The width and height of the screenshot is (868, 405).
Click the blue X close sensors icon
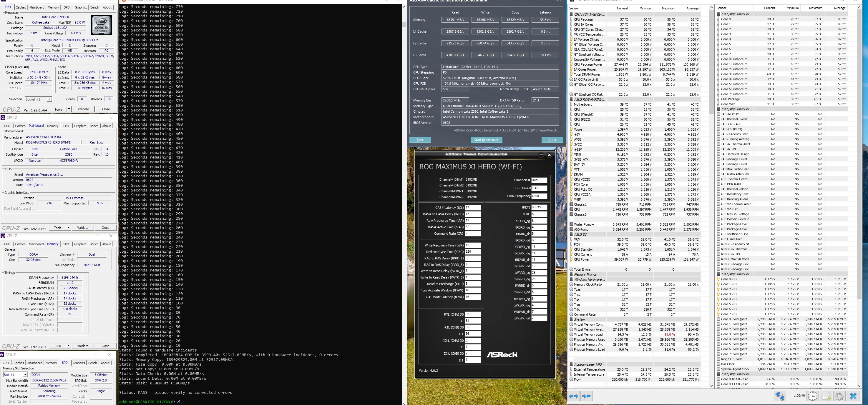854,396
